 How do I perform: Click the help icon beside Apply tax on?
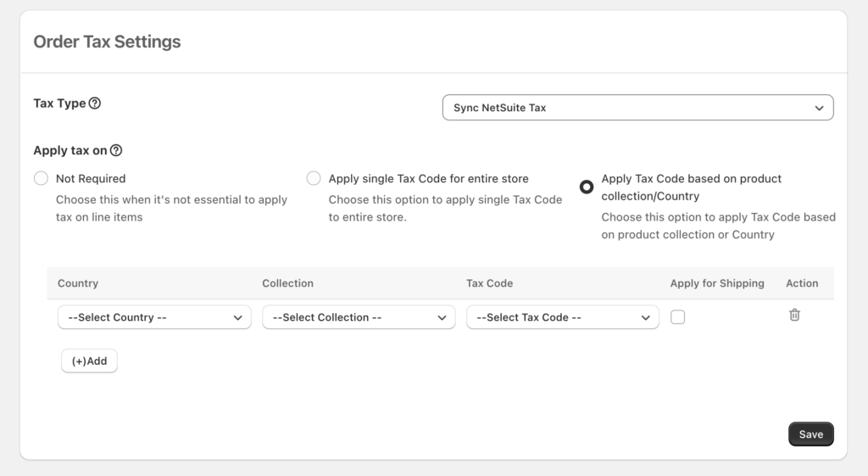click(x=115, y=150)
